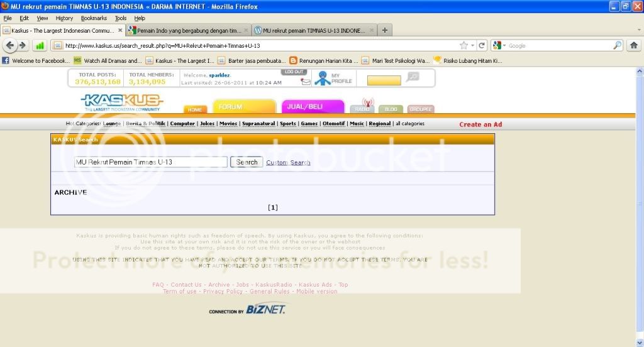644x347 pixels.
Task: Open the View menu
Action: click(42, 18)
